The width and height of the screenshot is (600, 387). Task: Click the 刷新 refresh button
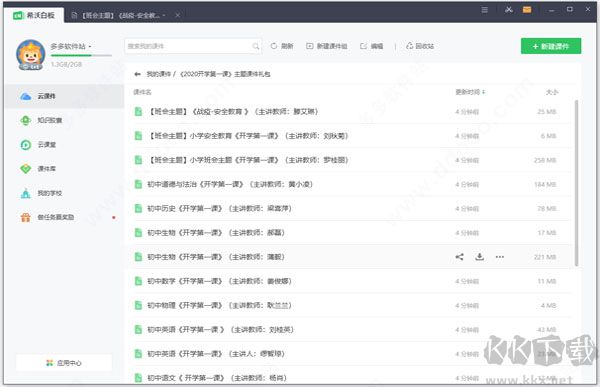point(282,46)
